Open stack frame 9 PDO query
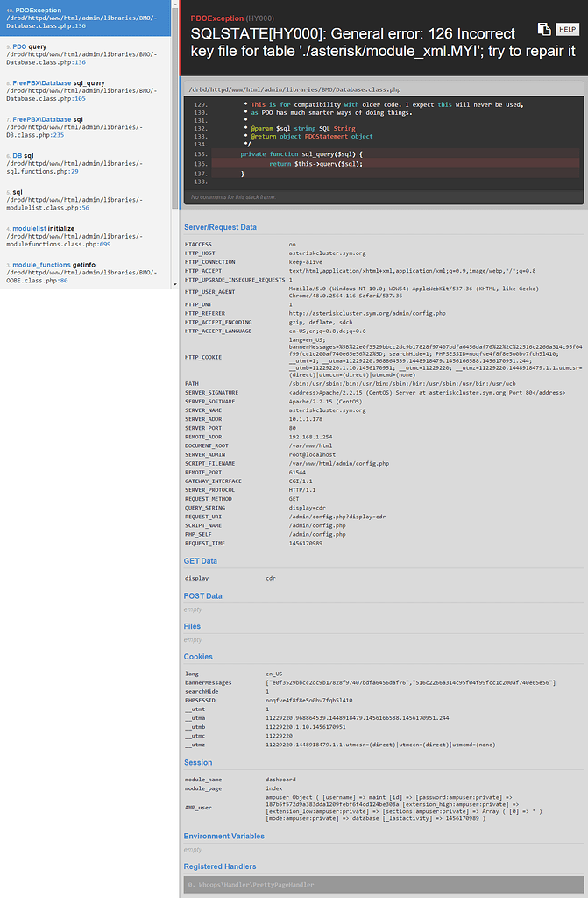Image resolution: width=588 pixels, height=898 pixels. pyautogui.click(x=85, y=54)
